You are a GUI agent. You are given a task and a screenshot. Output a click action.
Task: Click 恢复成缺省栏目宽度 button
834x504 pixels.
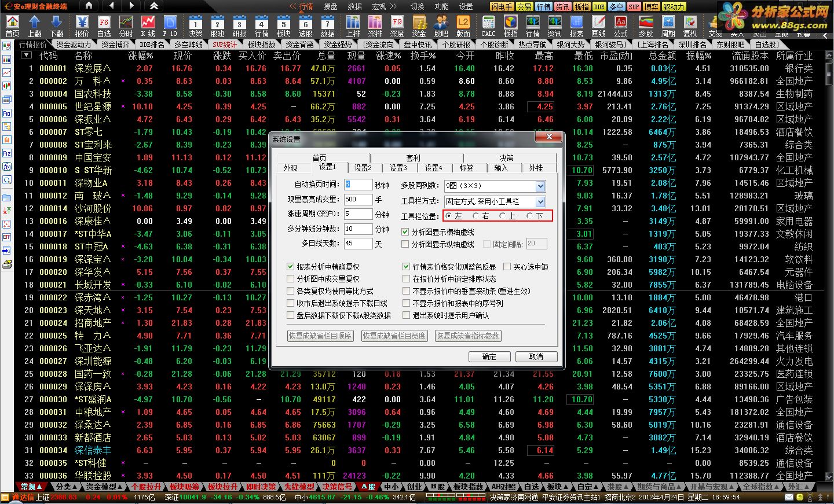[394, 336]
